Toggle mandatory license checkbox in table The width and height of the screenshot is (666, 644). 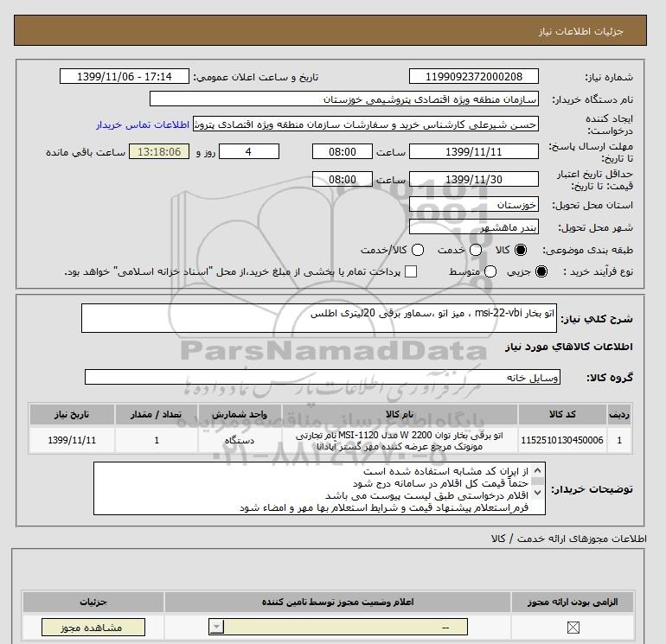click(573, 627)
